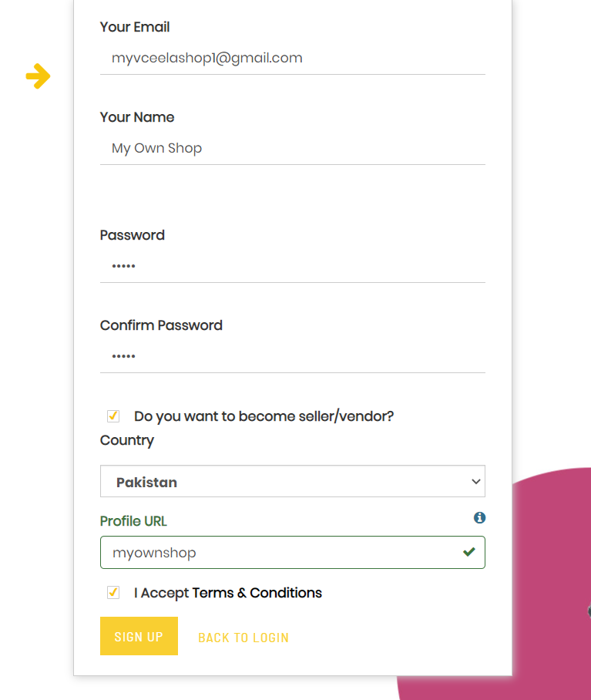Image resolution: width=591 pixels, height=700 pixels.
Task: Click the Profile URL text box
Action: click(285, 553)
